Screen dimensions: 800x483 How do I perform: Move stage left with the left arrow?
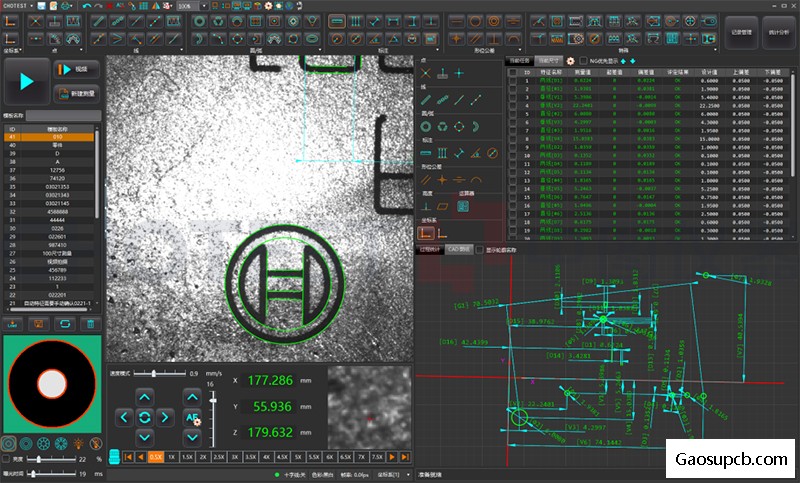point(124,418)
